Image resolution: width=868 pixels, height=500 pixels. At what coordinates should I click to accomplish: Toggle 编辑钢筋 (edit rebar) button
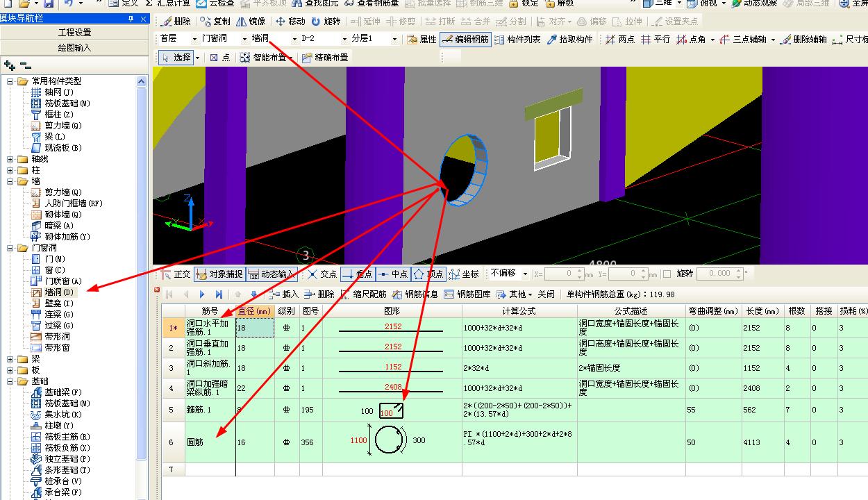(x=466, y=40)
